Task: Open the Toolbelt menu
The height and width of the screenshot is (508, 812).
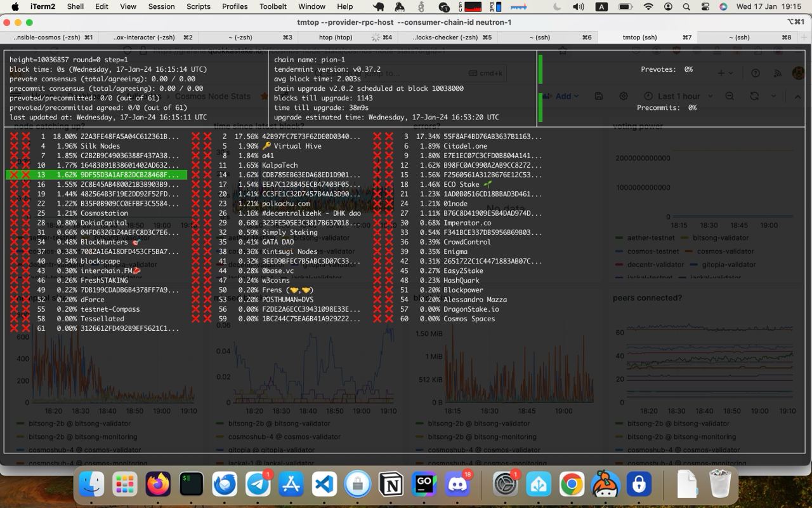Action: [273, 6]
